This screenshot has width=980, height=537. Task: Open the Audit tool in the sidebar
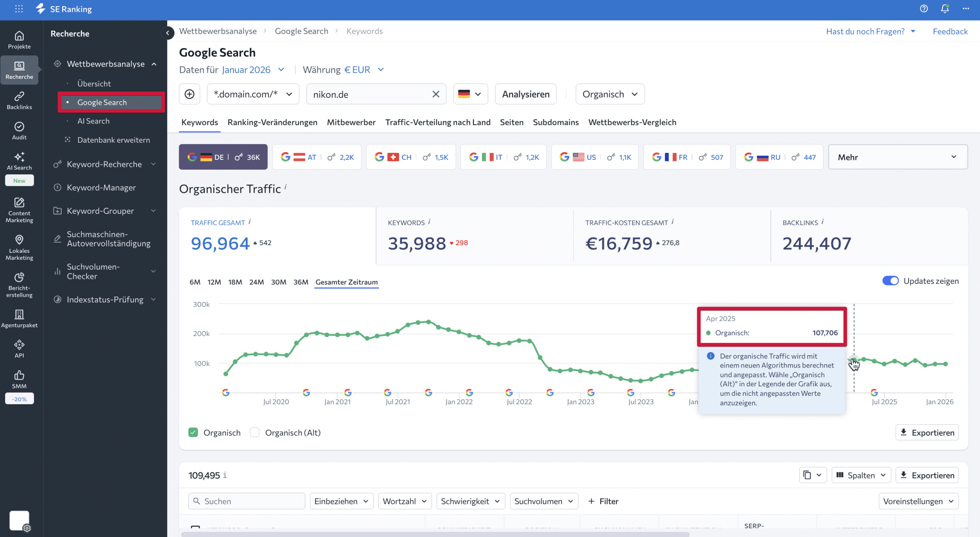19,130
